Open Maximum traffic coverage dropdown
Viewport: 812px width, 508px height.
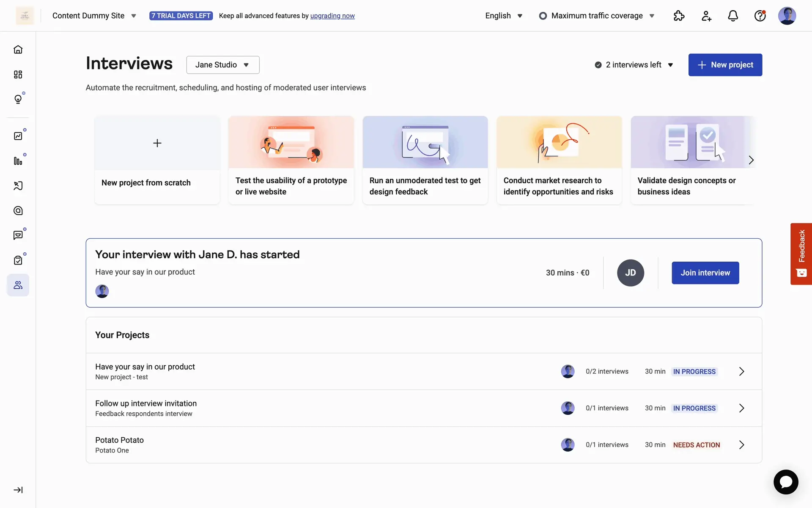[x=597, y=16]
